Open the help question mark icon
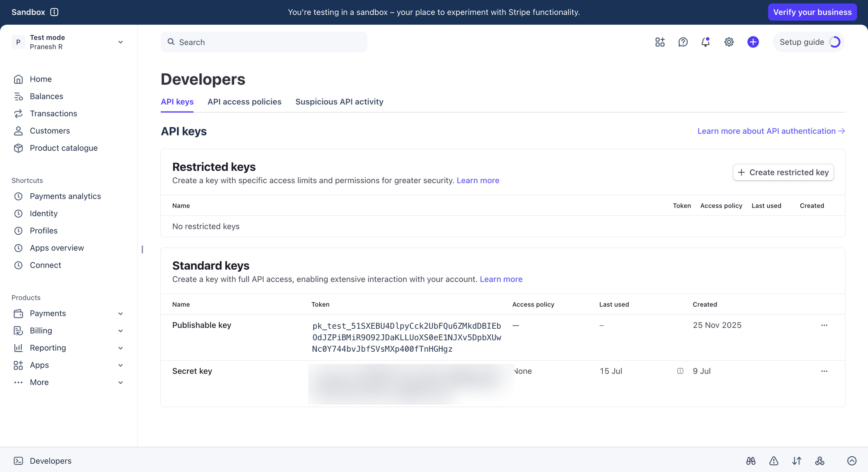Screen dimensions: 868x472 tap(683, 42)
